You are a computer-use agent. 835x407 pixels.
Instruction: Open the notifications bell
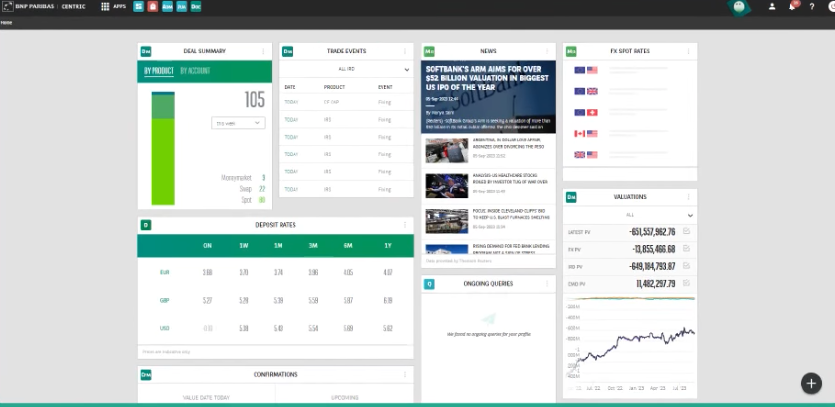pos(793,6)
